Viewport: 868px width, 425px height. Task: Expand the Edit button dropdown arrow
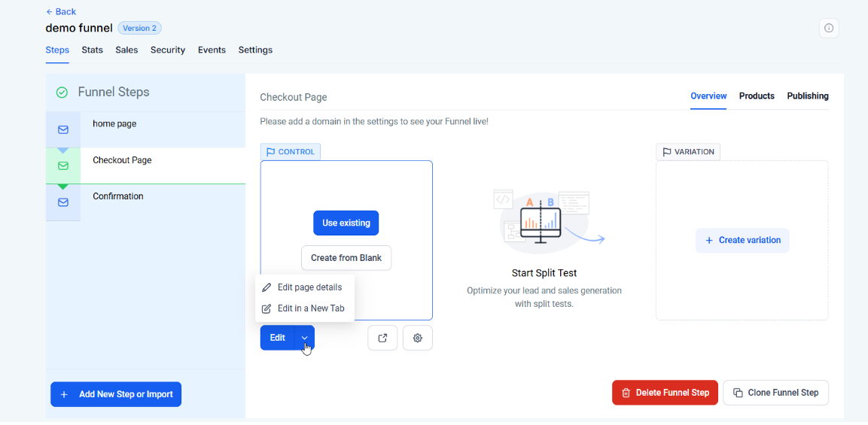coord(304,338)
